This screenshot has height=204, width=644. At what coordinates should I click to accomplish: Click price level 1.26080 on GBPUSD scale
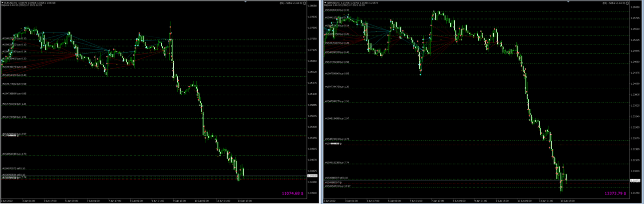click(x=636, y=7)
